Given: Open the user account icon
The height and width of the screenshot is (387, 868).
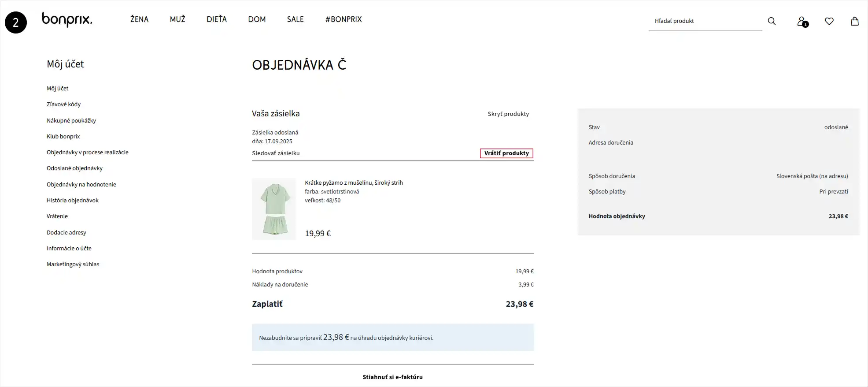Looking at the screenshot, I should click(802, 21).
